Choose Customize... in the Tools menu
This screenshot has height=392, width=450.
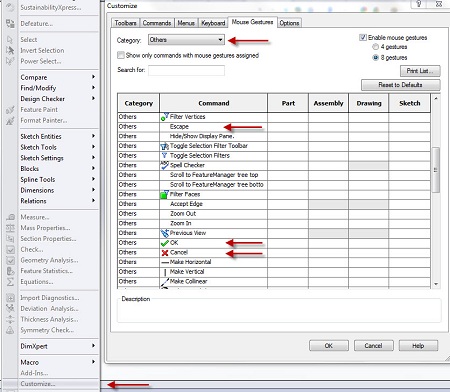(x=38, y=384)
